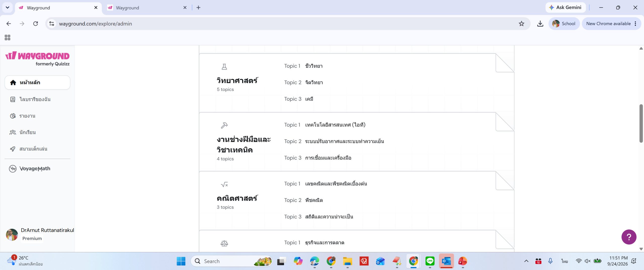The image size is (644, 270).
Task: Select topic การเชื่อมและเครื่องมือ
Action: [x=328, y=158]
